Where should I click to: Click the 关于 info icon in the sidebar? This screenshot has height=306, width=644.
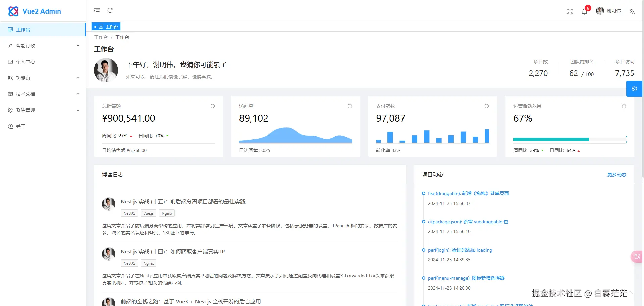coord(10,126)
